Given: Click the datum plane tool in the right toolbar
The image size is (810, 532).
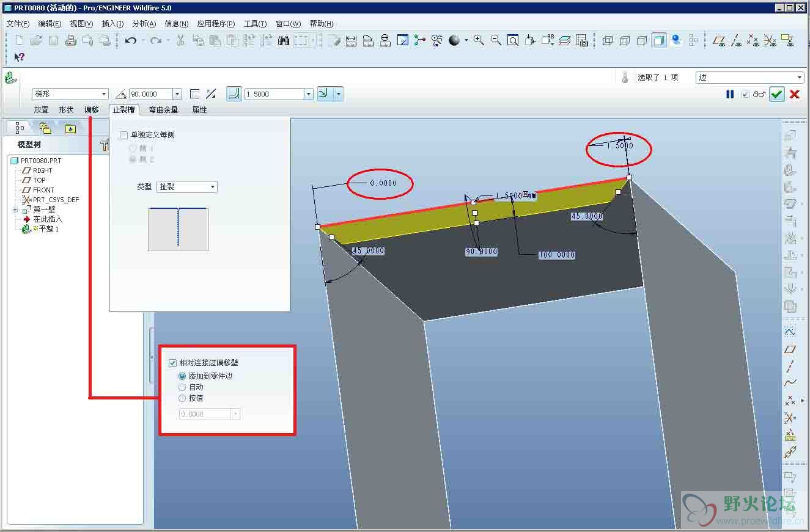Looking at the screenshot, I should point(790,349).
